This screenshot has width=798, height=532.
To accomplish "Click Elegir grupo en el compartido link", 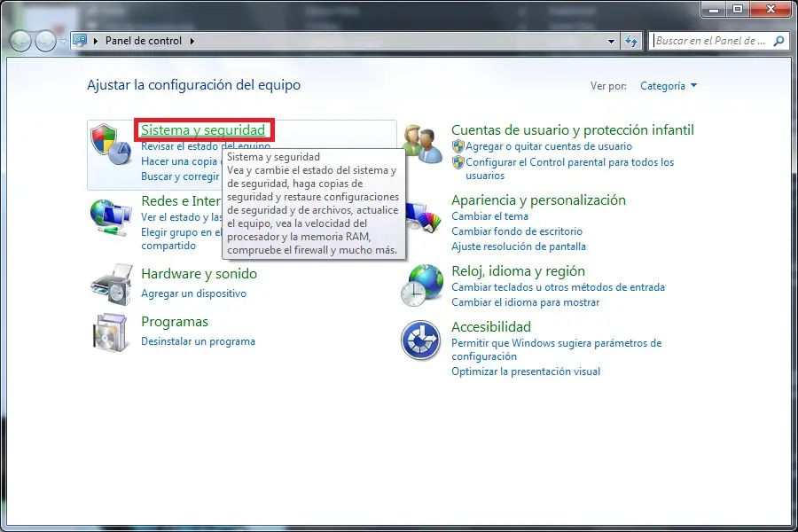I will click(181, 239).
